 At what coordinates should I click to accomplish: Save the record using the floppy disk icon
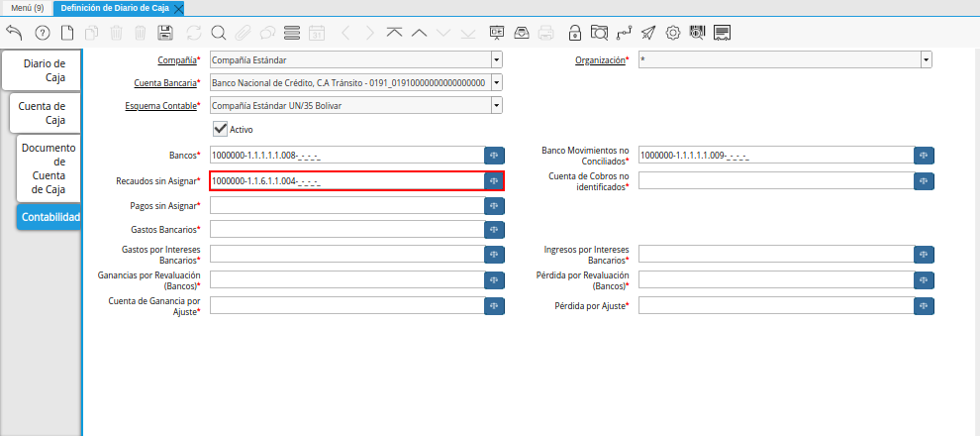coord(165,33)
